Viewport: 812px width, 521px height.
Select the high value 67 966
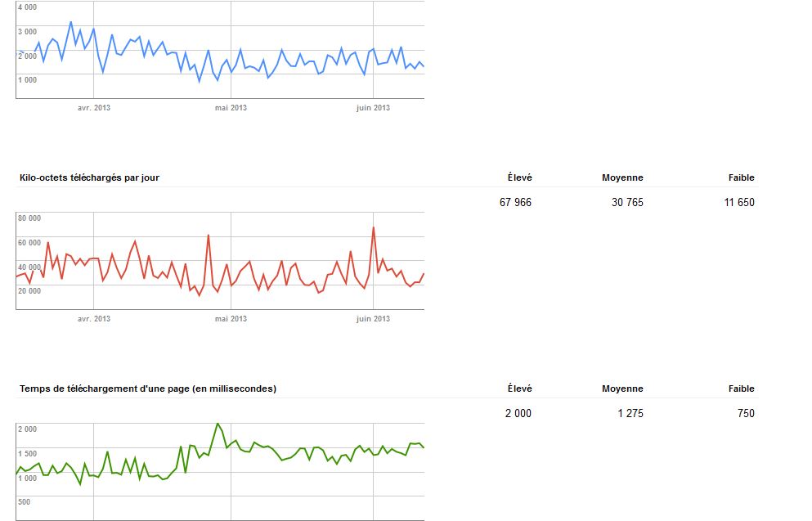(x=515, y=202)
